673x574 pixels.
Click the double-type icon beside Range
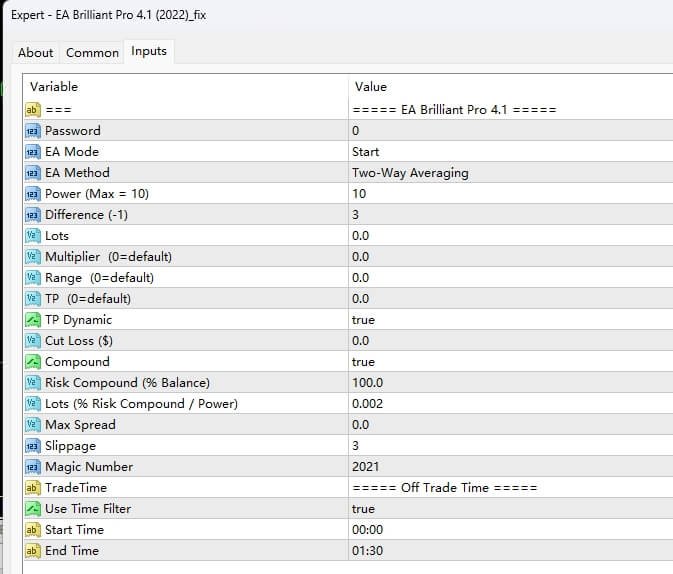pyautogui.click(x=33, y=278)
